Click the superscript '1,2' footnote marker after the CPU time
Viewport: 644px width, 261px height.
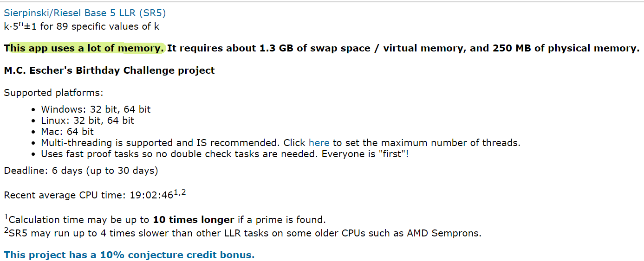(x=179, y=192)
